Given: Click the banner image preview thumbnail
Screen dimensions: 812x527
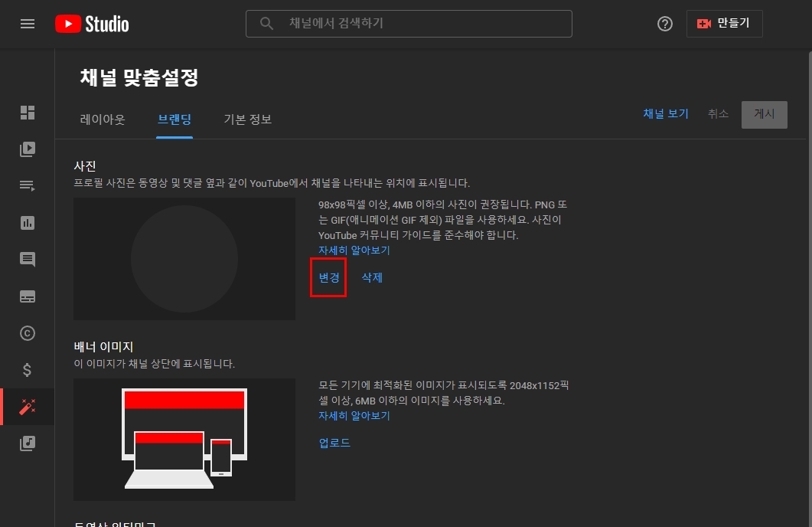Looking at the screenshot, I should [x=184, y=440].
